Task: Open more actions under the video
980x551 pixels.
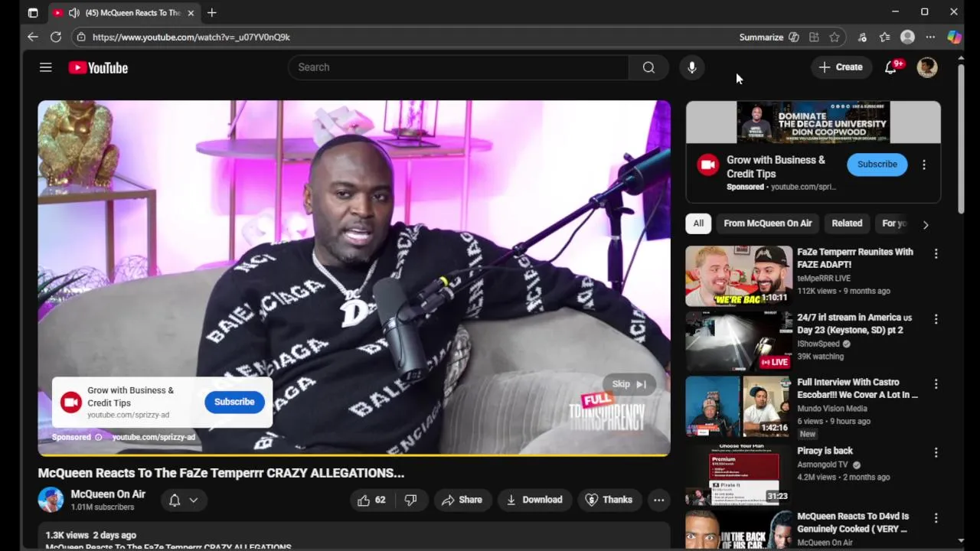Action: [658, 500]
